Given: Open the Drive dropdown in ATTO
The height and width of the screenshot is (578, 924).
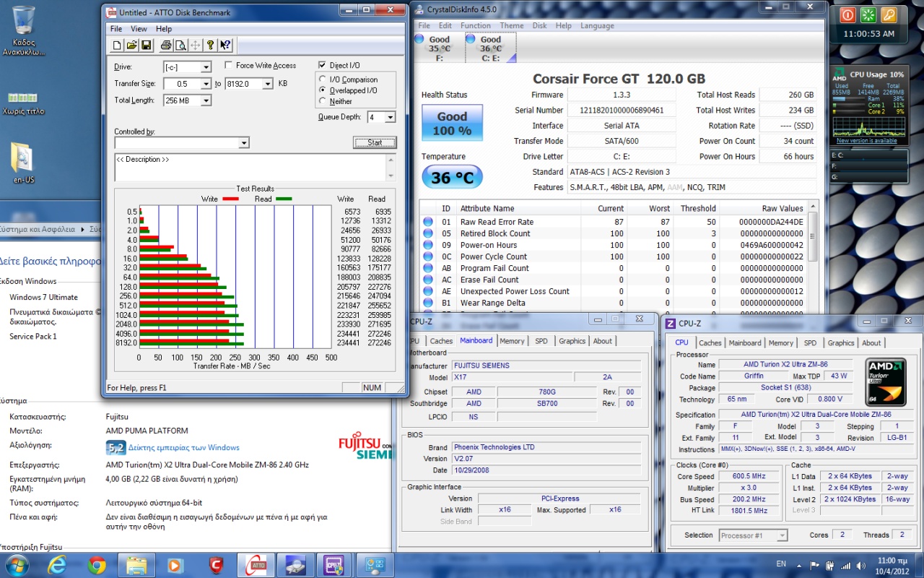Looking at the screenshot, I should point(206,67).
